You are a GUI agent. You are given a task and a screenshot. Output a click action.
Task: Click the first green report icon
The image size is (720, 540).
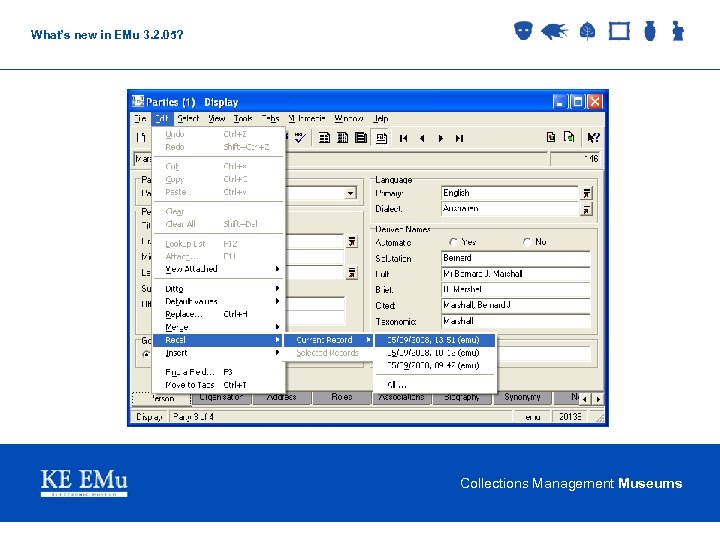coord(551,137)
